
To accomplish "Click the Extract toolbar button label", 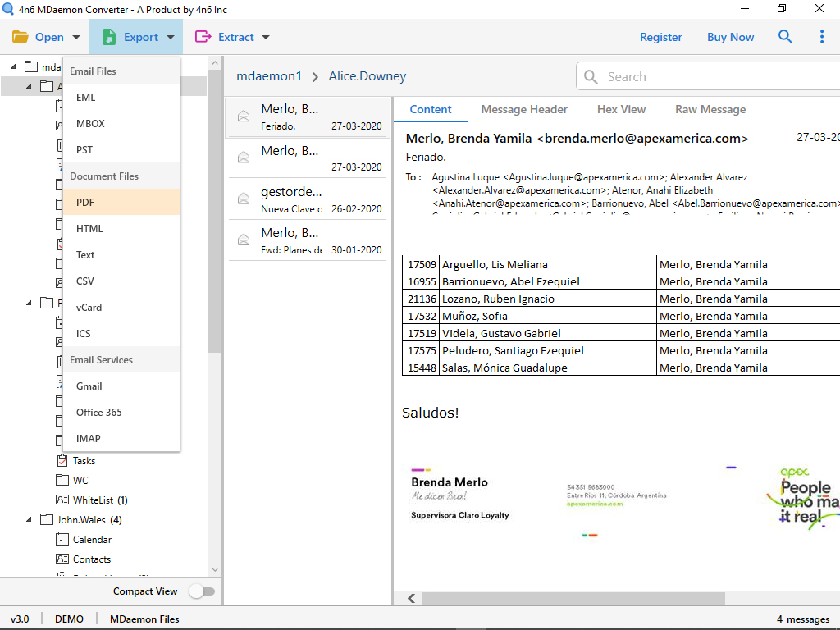I will [235, 37].
